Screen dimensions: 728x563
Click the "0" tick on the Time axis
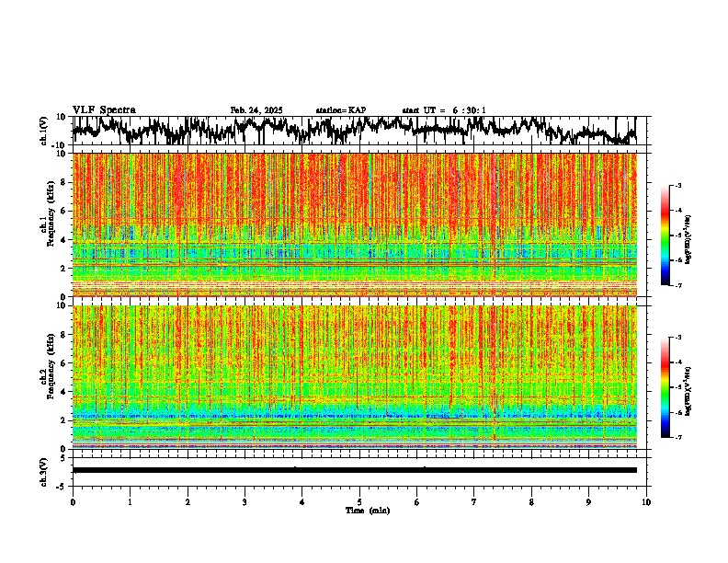[73, 502]
